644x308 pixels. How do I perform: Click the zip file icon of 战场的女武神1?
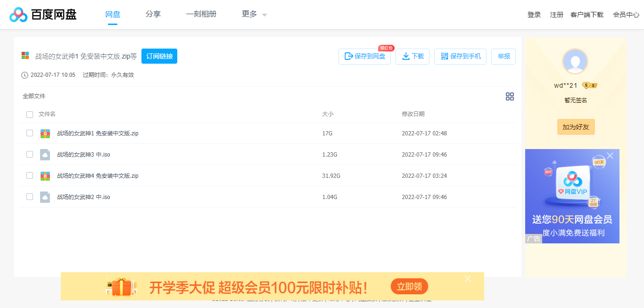tap(45, 133)
